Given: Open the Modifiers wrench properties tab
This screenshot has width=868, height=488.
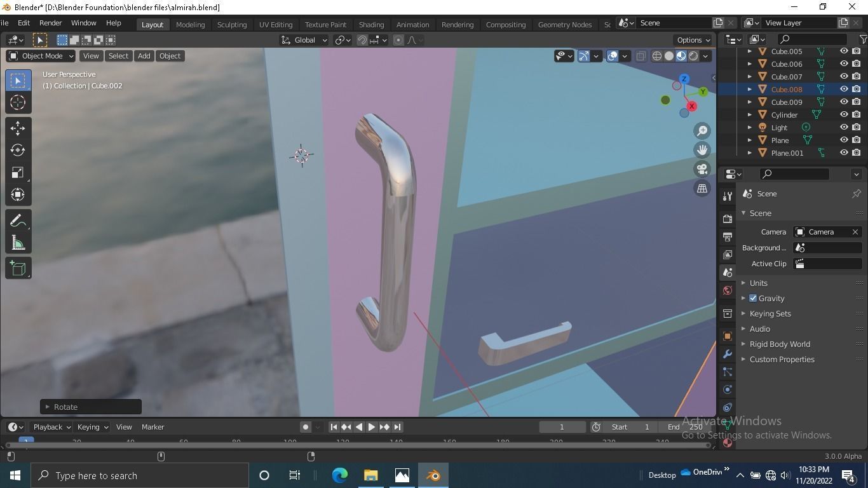Looking at the screenshot, I should click(x=728, y=354).
